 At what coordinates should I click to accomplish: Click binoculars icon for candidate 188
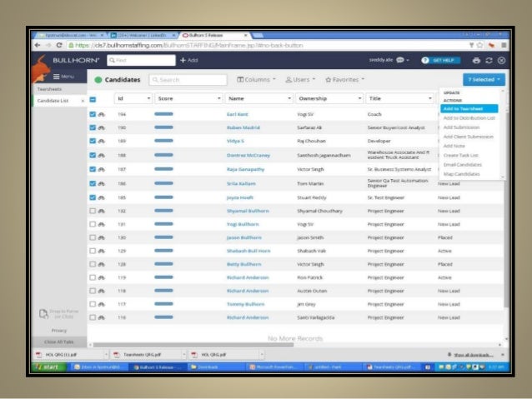click(102, 155)
